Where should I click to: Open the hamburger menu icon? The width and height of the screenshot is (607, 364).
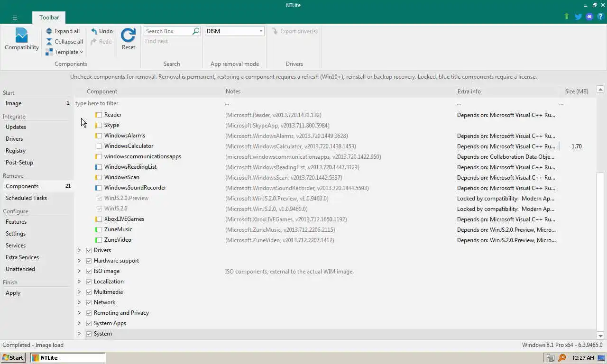pyautogui.click(x=15, y=18)
